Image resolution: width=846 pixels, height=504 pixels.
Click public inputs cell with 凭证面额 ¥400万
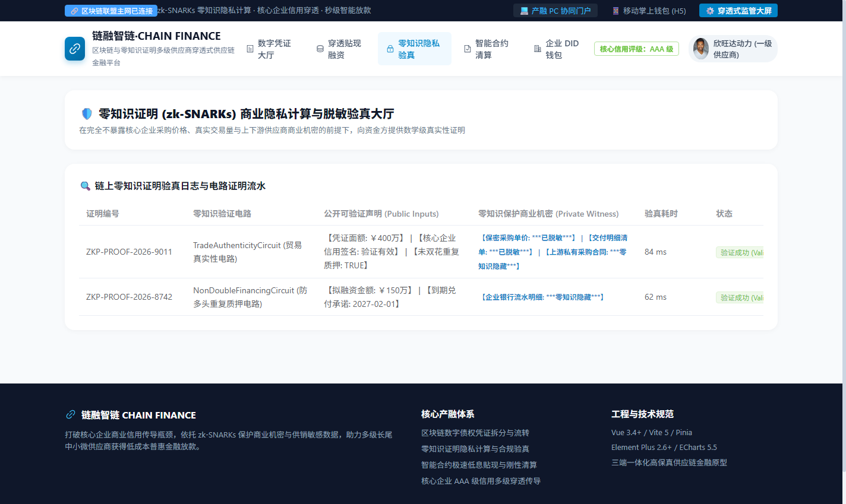pos(394,252)
